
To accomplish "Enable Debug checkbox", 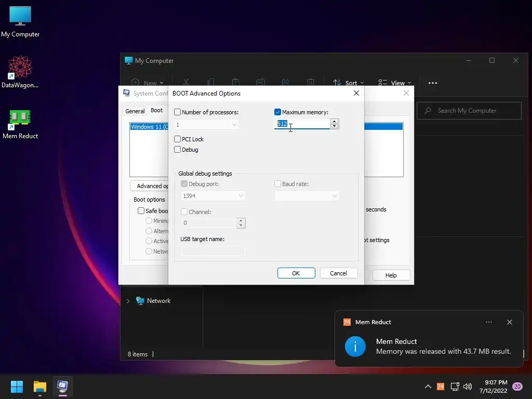I will pos(178,149).
